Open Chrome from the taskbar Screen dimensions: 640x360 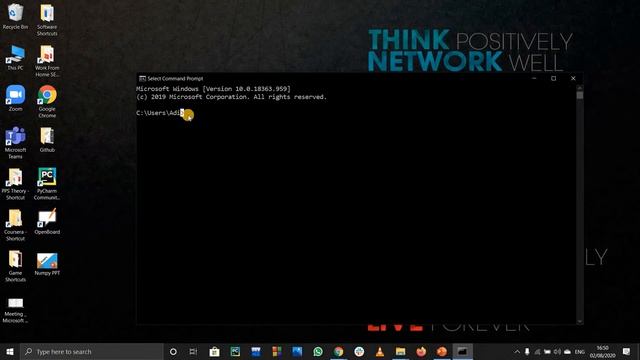click(338, 351)
